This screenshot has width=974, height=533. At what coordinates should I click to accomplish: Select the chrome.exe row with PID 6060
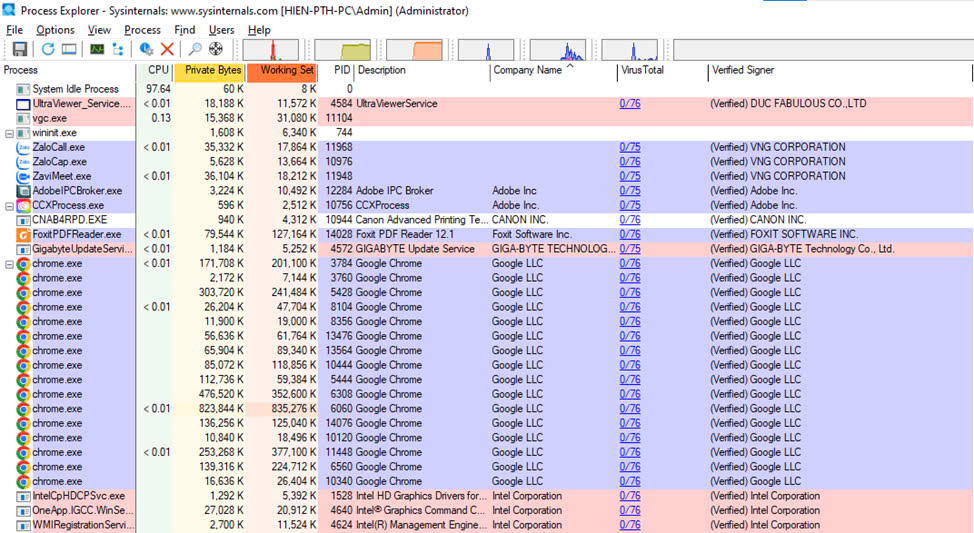click(486, 409)
